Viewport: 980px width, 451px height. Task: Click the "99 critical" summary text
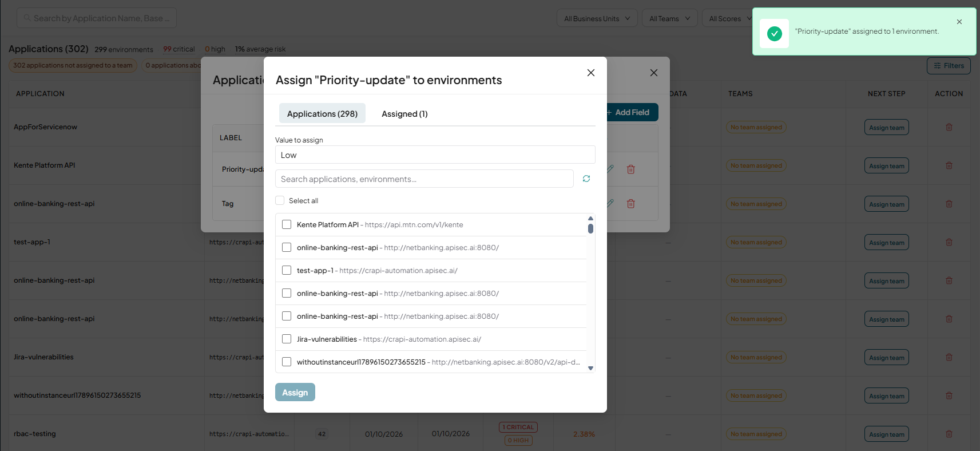pyautogui.click(x=179, y=49)
